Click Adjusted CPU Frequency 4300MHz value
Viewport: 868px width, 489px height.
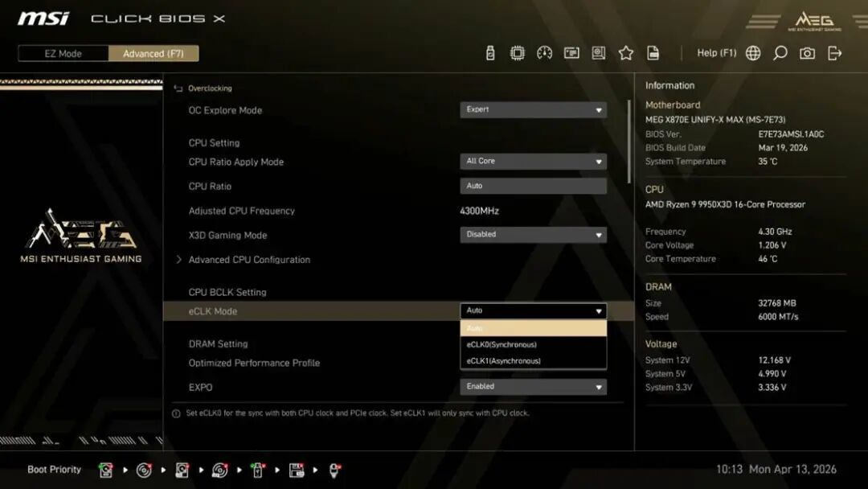pyautogui.click(x=479, y=211)
